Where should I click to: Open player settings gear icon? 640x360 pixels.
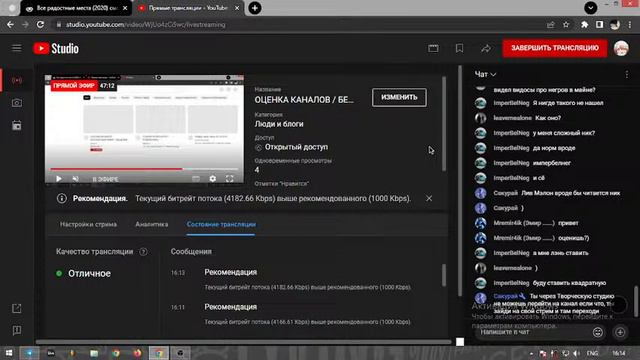coord(213,178)
